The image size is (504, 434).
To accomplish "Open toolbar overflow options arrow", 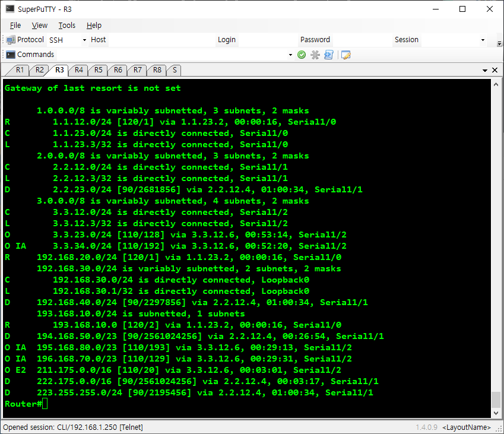I will (x=499, y=43).
